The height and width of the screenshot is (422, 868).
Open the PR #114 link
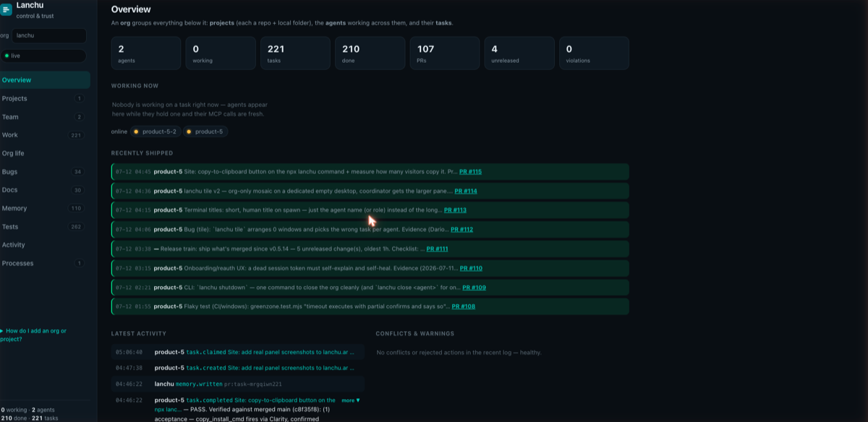(466, 191)
